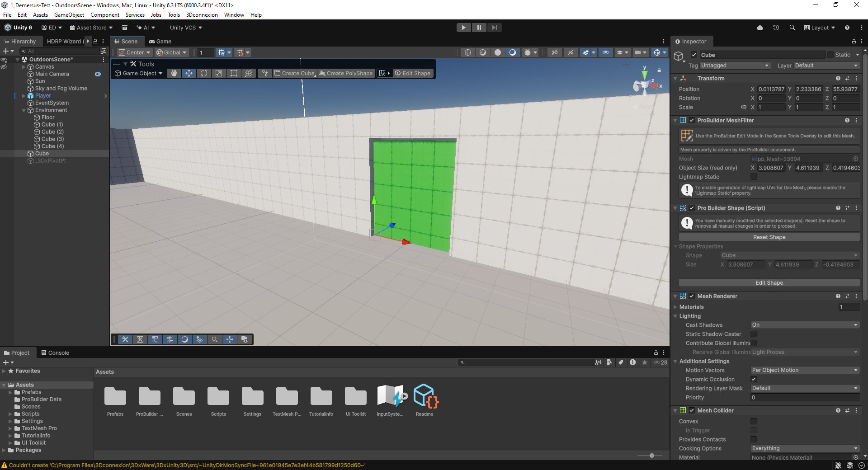
Task: Click the Create PolyShape tool
Action: [346, 73]
